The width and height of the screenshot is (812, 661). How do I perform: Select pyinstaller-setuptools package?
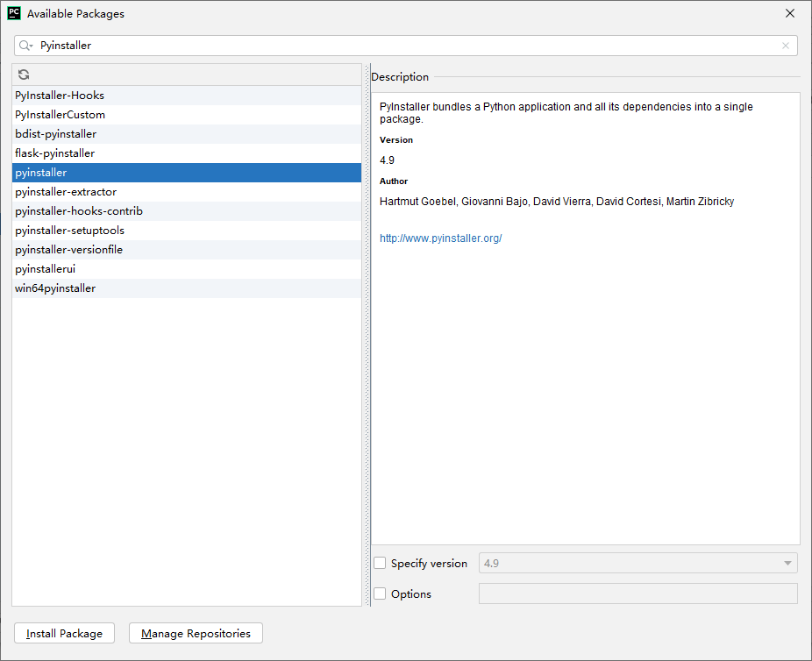pos(187,231)
